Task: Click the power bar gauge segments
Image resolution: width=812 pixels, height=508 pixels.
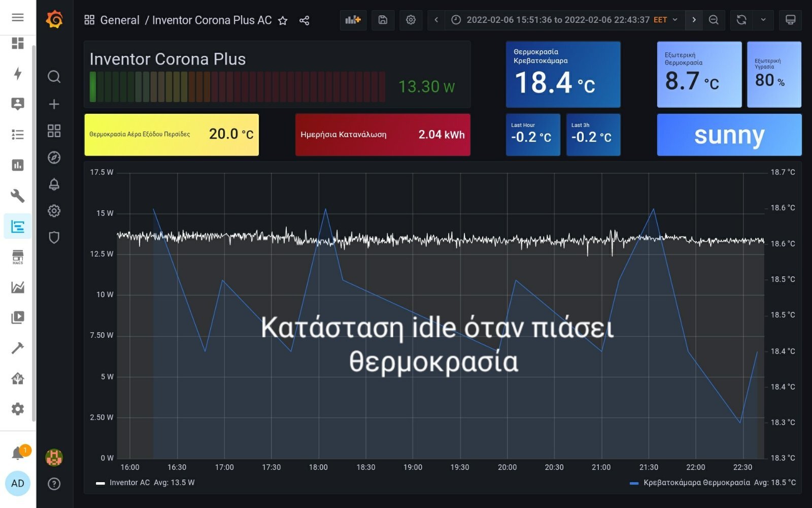Action: [237, 87]
